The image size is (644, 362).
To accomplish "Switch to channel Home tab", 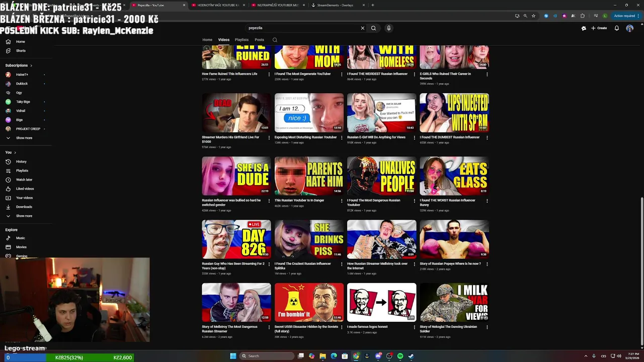I will [207, 40].
